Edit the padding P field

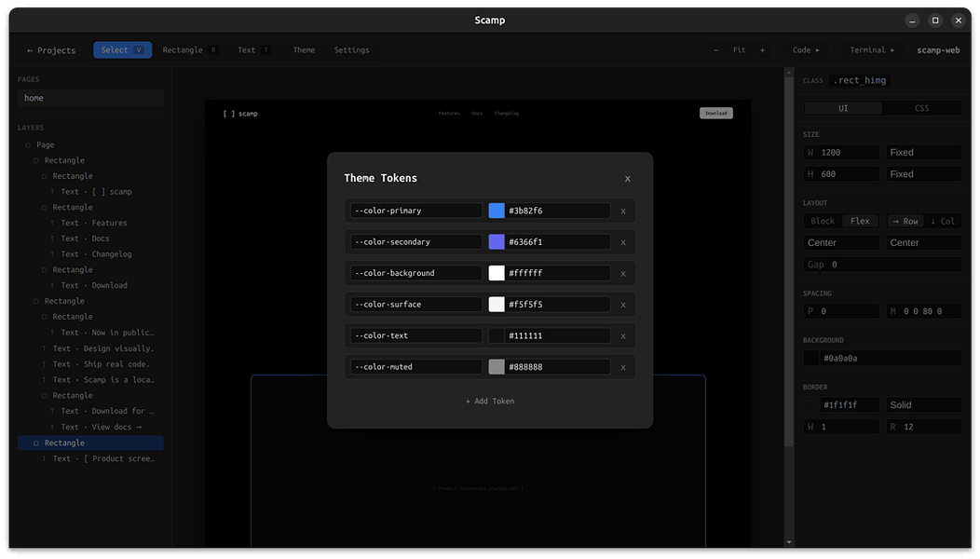(840, 311)
